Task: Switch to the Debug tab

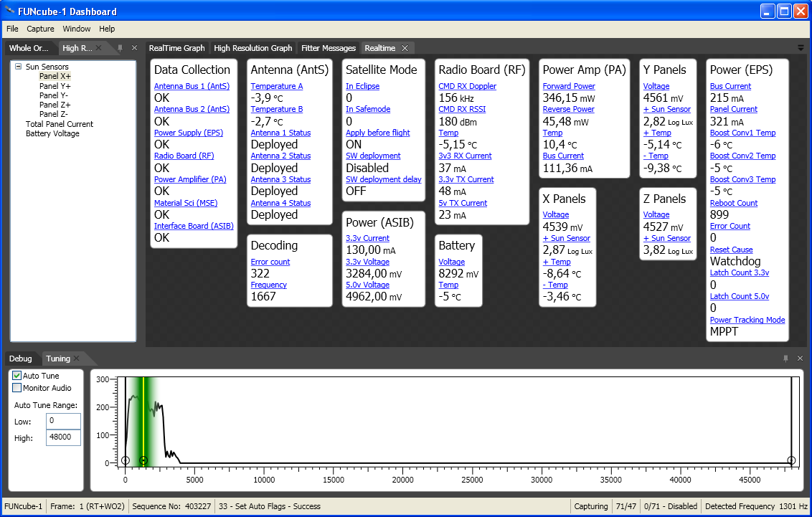Action: click(x=20, y=359)
